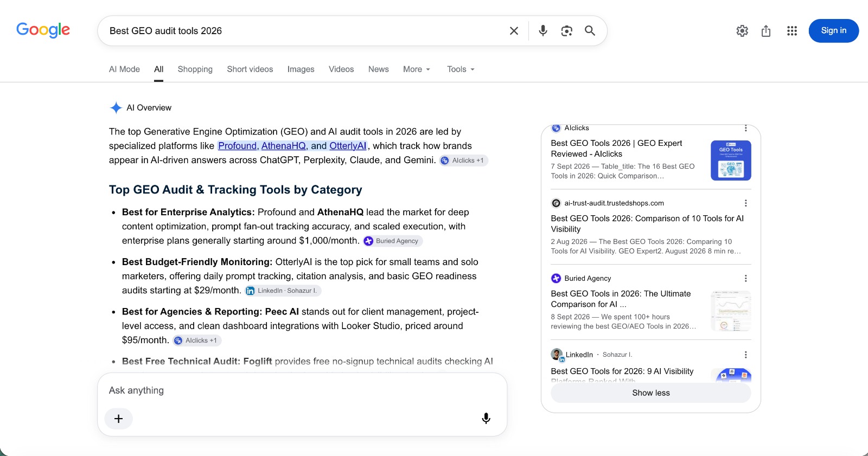Click the Best Budget-Friendly Monitoring text
This screenshot has height=456, width=868.
tap(197, 262)
